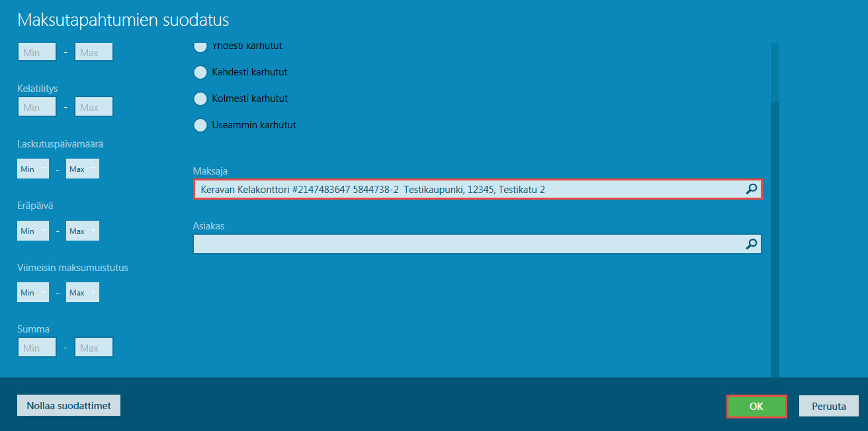The width and height of the screenshot is (868, 431).
Task: Click the Kelatilitys Max input field
Action: [94, 107]
